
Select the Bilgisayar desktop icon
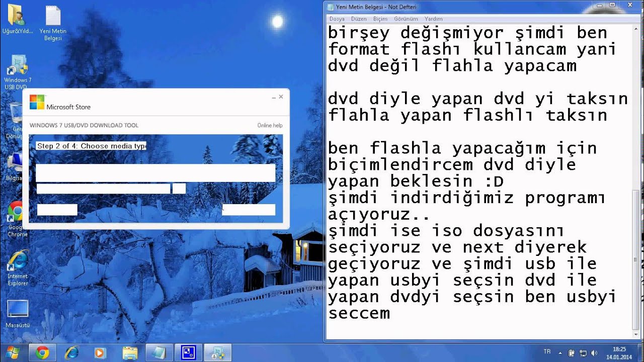pos(15,166)
